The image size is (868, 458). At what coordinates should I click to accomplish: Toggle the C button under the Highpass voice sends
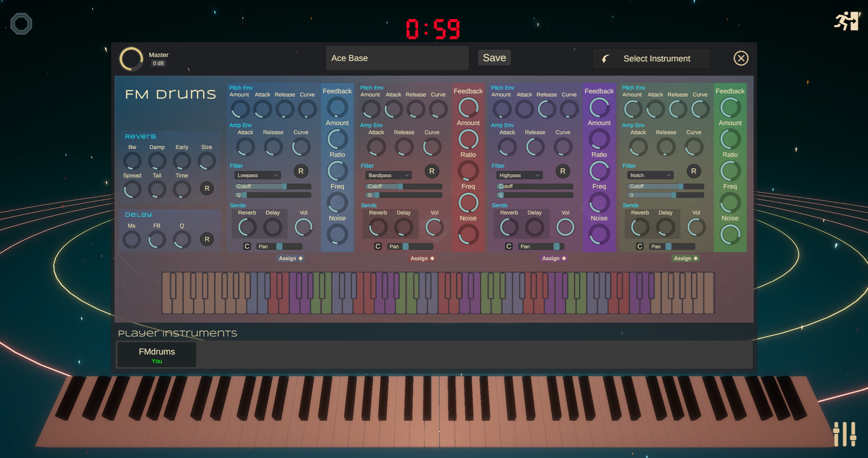point(508,246)
